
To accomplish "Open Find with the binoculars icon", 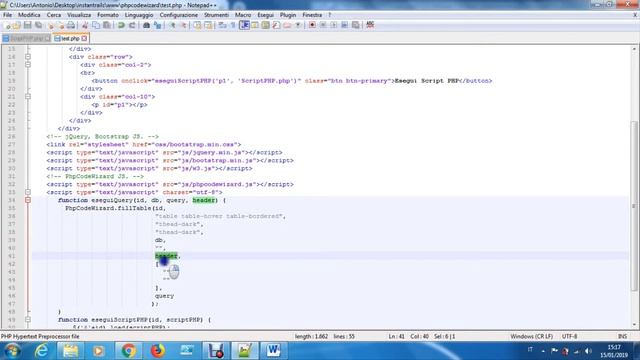I will point(146,25).
